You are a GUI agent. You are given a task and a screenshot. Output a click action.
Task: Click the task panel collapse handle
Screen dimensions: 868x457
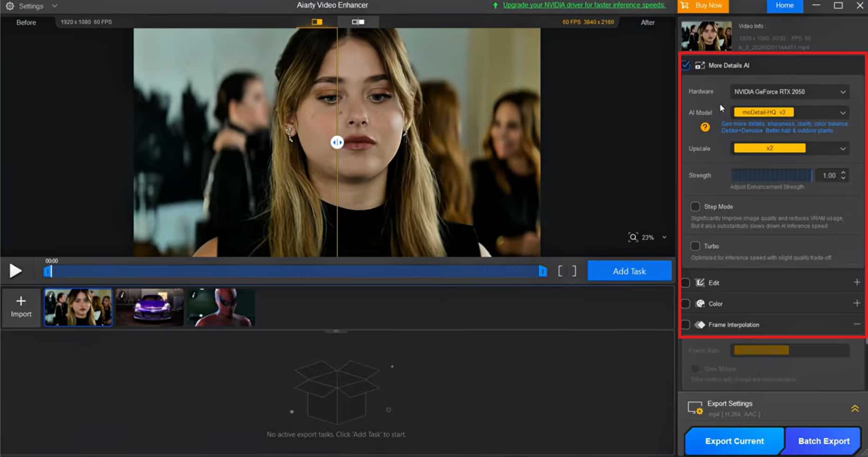(x=336, y=331)
